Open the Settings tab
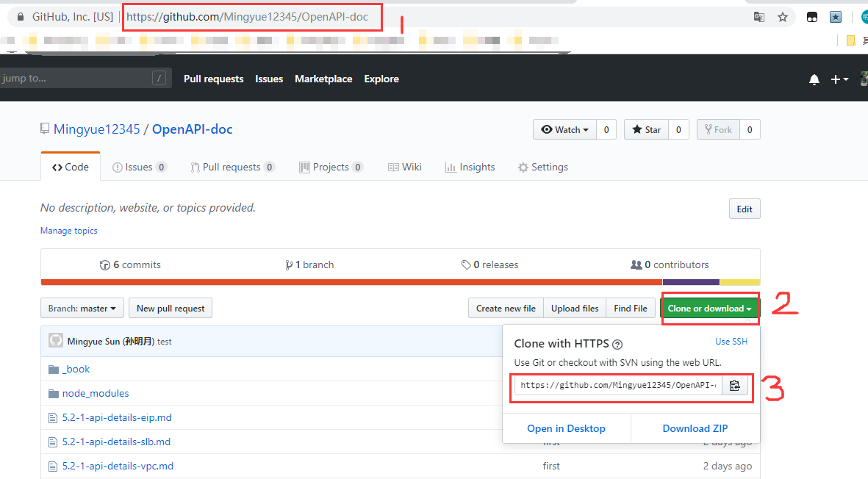This screenshot has height=479, width=868. [x=543, y=167]
